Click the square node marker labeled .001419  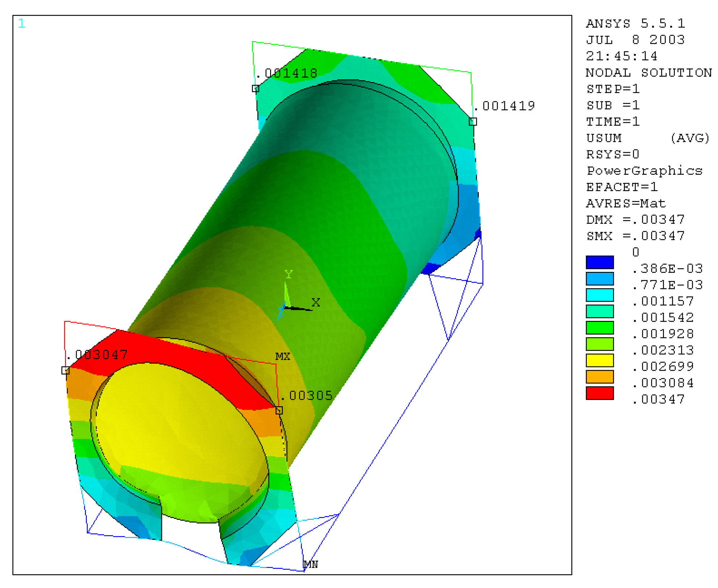[473, 122]
